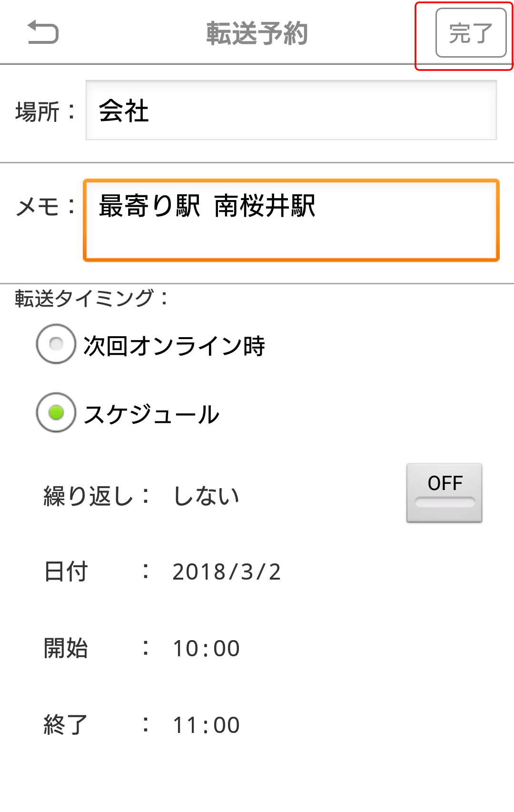Image resolution: width=514 pixels, height=812 pixels.
Task: Focus the メモ text box
Action: tap(291, 220)
